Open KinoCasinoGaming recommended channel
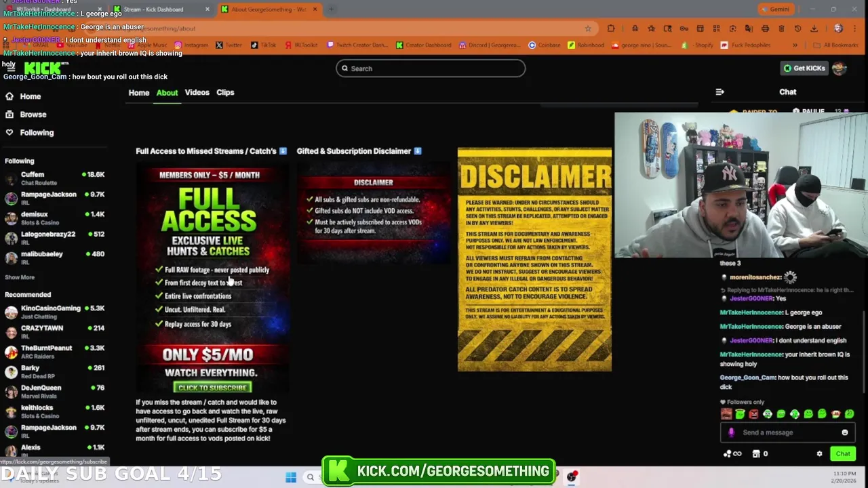The height and width of the screenshot is (488, 868). tap(55, 312)
